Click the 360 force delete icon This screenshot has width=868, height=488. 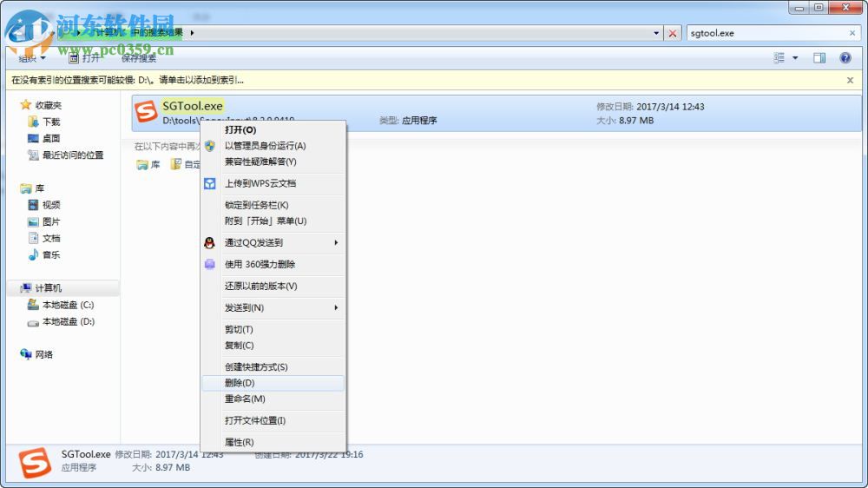[210, 264]
